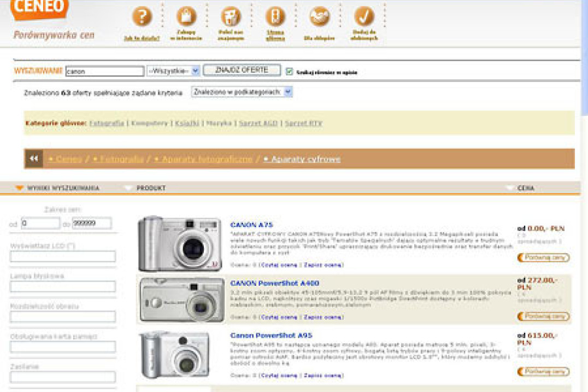Open the '-Wszystkie-' category dropdown
The image size is (588, 392).
coord(173,71)
